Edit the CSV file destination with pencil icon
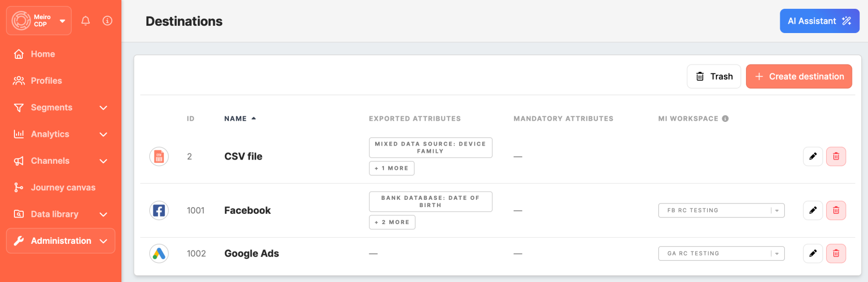 [813, 156]
